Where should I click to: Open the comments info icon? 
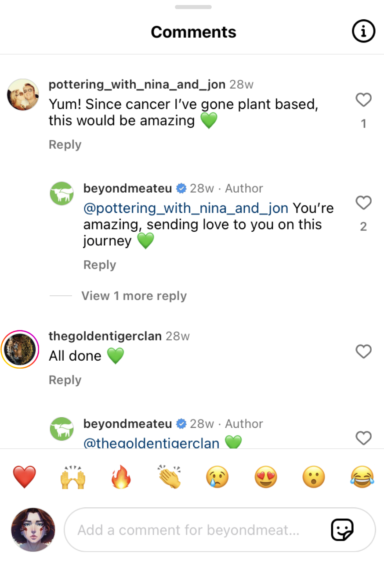pos(363,32)
